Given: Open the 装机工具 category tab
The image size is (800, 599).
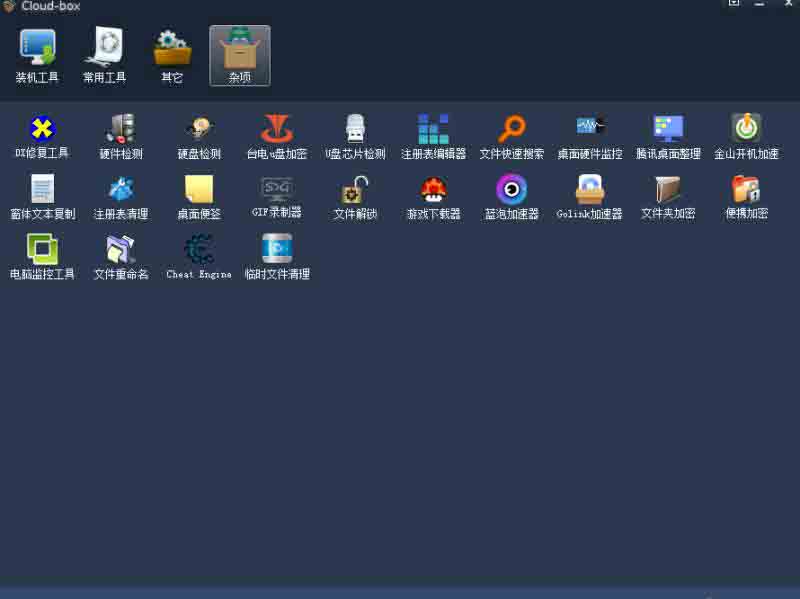Looking at the screenshot, I should click(37, 56).
